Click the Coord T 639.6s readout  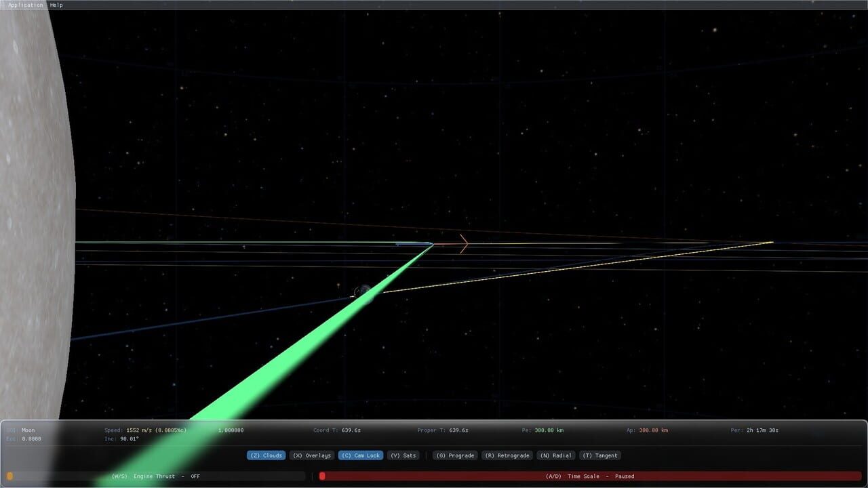[337, 430]
